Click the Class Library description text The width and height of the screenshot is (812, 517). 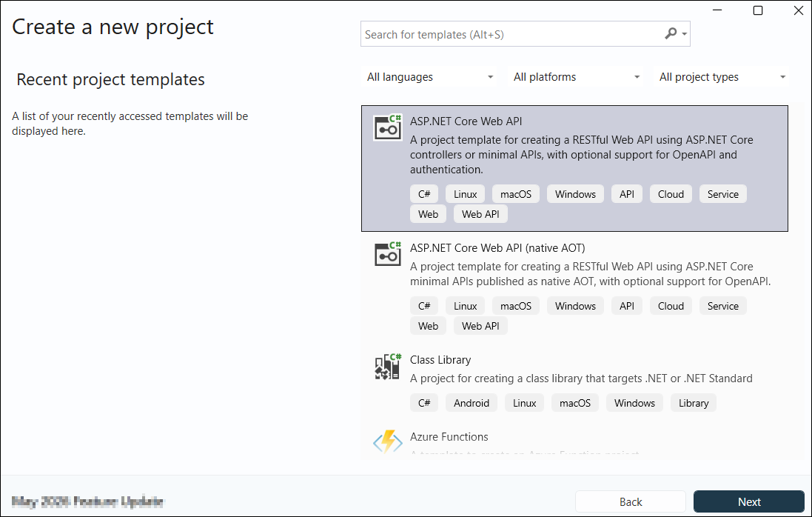point(581,378)
